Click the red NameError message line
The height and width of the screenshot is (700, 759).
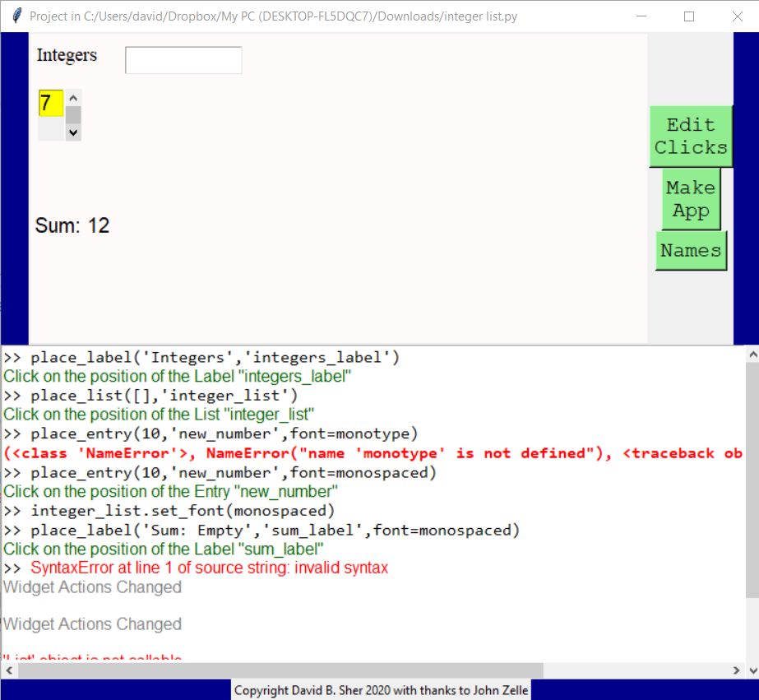click(x=373, y=453)
